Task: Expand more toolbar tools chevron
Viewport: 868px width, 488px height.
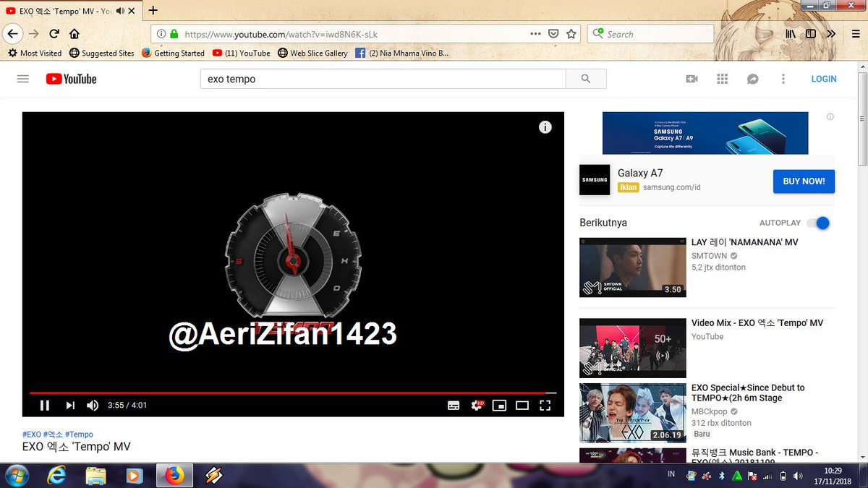Action: click(830, 34)
